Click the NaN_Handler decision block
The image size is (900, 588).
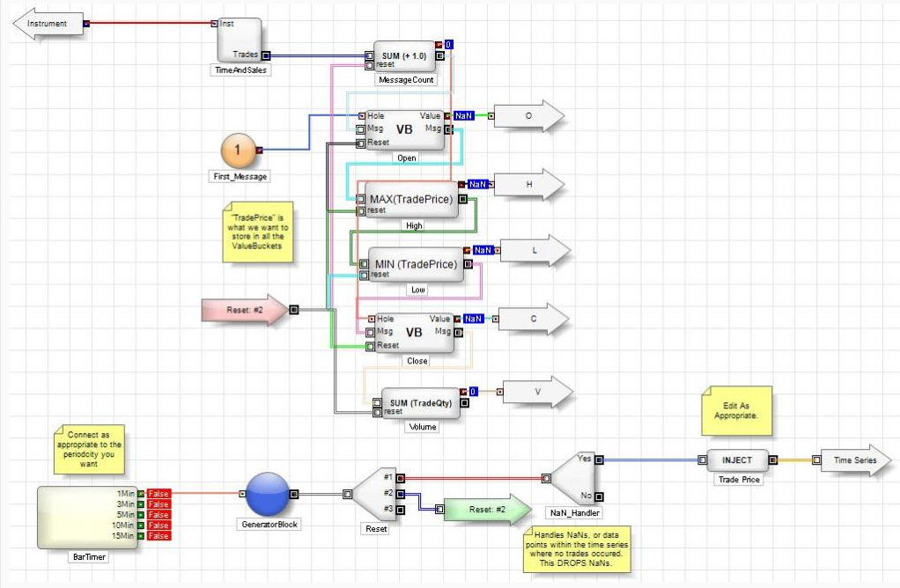[573, 476]
